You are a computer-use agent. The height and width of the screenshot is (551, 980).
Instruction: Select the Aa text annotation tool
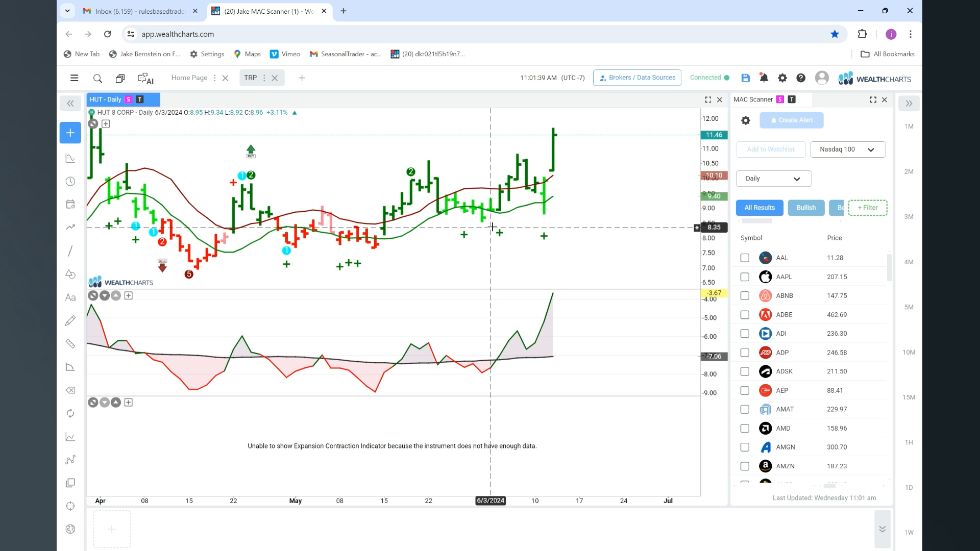(70, 297)
